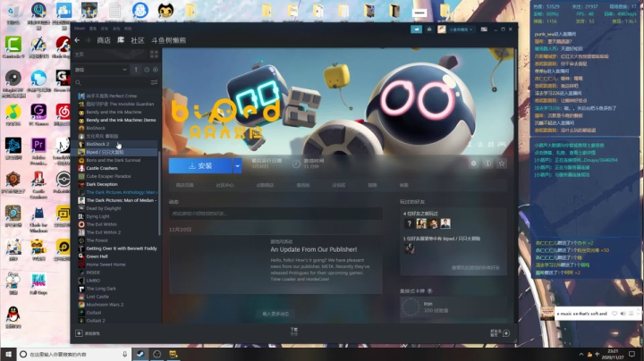Open the blue announcements icon in Steam title bar
This screenshot has width=644, height=361.
coord(417,29)
